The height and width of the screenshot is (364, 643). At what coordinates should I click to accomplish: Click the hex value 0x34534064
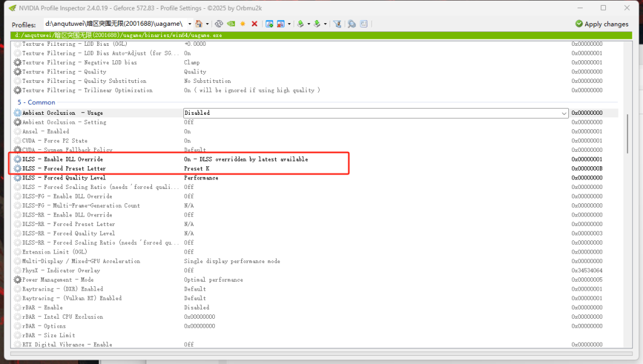point(587,270)
